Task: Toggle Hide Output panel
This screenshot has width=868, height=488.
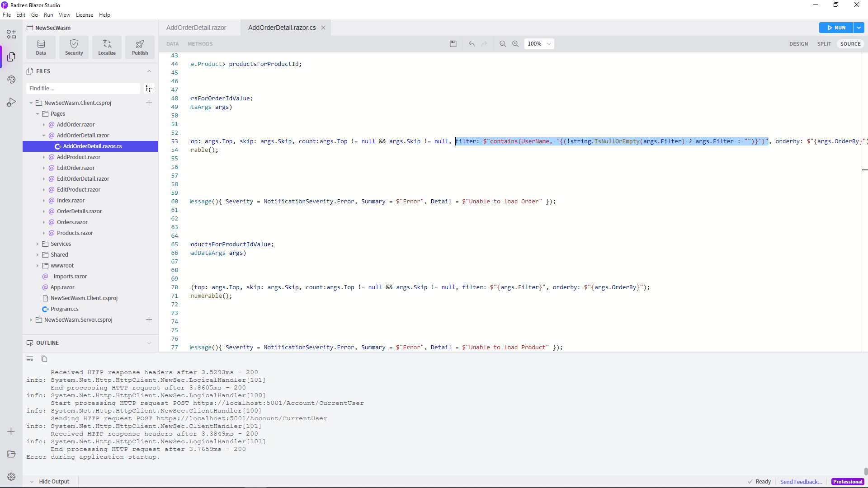Action: (x=50, y=481)
